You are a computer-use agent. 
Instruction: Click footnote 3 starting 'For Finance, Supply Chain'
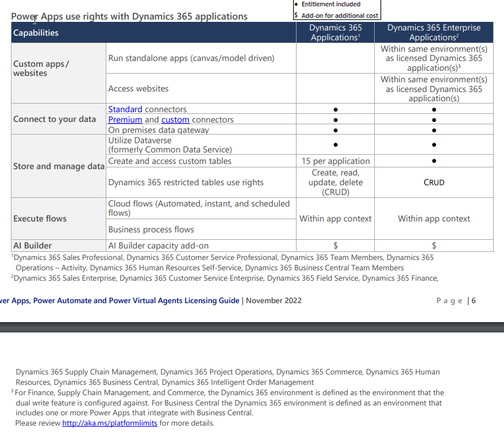click(228, 403)
